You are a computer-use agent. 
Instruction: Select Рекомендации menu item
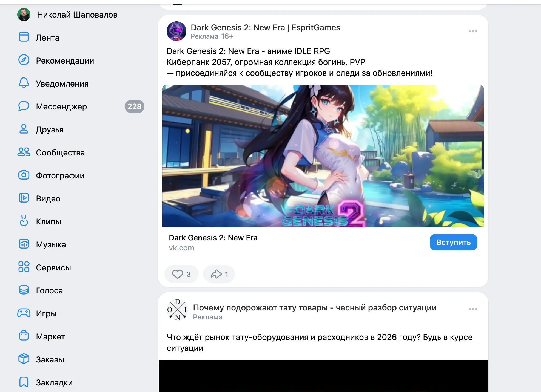click(x=65, y=60)
